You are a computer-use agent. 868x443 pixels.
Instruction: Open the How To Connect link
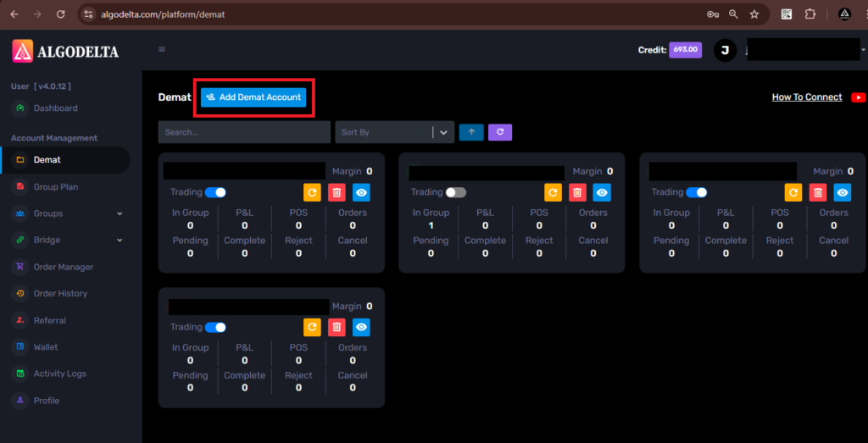pyautogui.click(x=807, y=97)
